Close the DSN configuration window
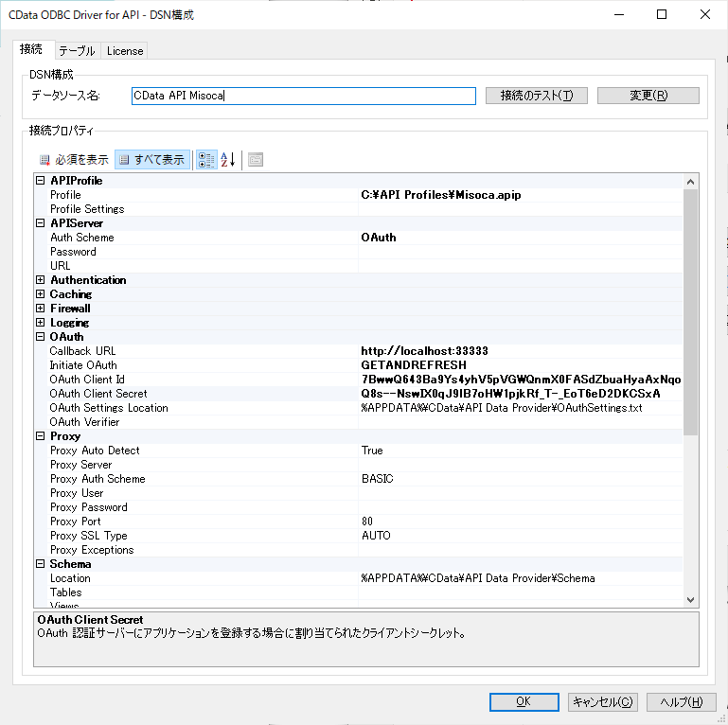 [704, 14]
